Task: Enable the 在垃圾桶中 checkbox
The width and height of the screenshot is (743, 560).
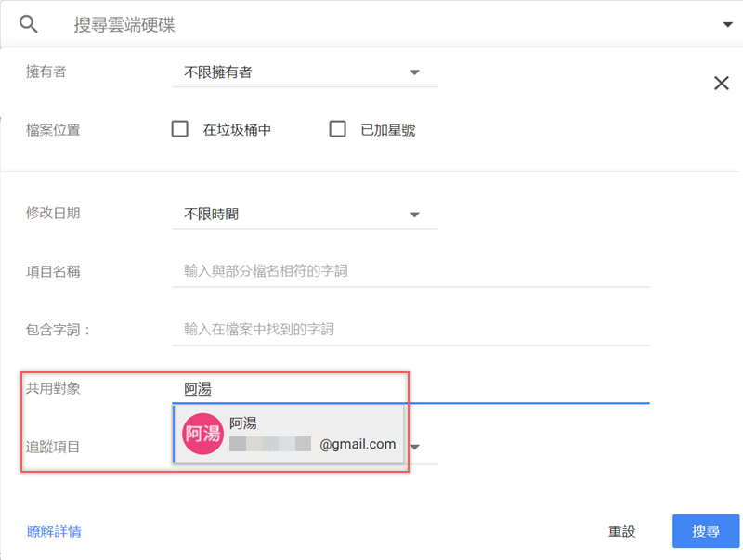Action: pos(180,129)
